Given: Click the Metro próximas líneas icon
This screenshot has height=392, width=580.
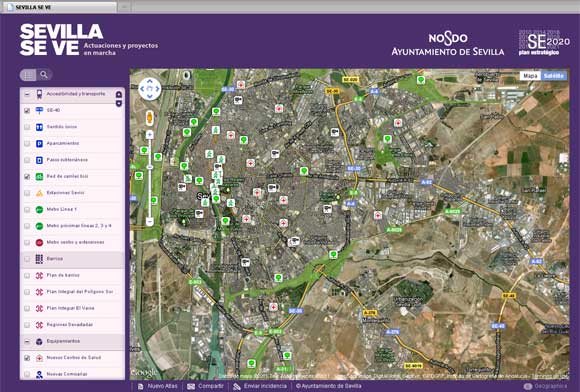Looking at the screenshot, I should [39, 226].
